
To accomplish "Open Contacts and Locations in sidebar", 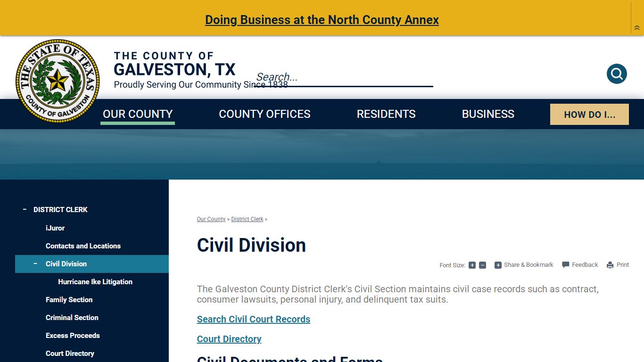I will click(83, 246).
